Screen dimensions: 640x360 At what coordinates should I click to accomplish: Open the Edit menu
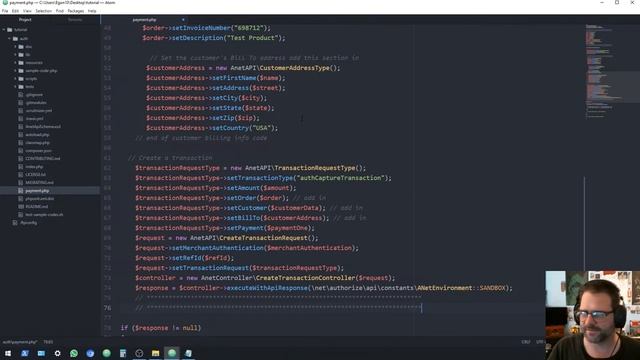pyautogui.click(x=15, y=11)
